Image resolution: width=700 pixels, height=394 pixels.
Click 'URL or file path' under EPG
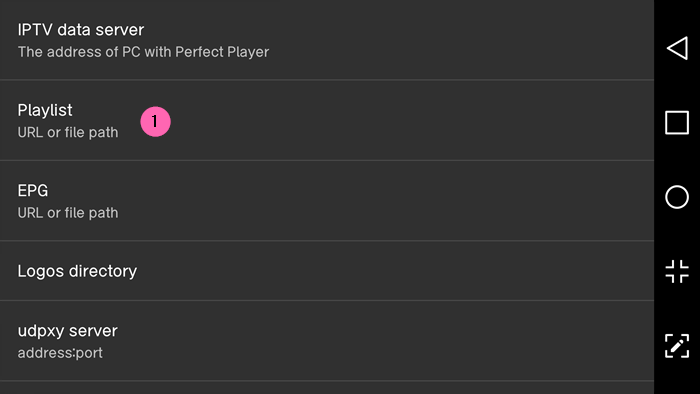pos(68,213)
